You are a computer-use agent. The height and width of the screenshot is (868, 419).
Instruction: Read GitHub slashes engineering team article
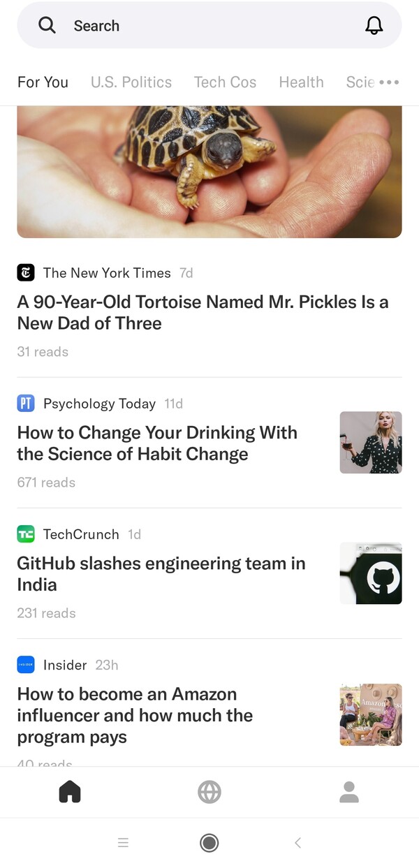(161, 574)
